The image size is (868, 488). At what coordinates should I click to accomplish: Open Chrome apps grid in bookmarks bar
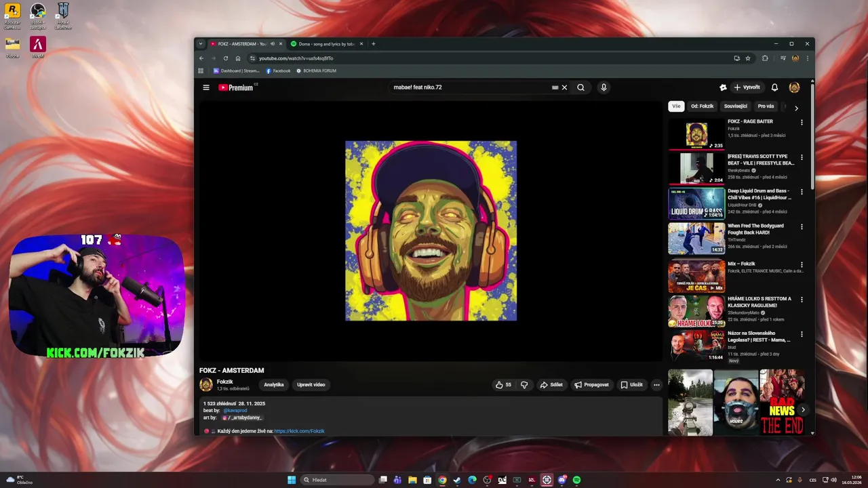(x=201, y=70)
